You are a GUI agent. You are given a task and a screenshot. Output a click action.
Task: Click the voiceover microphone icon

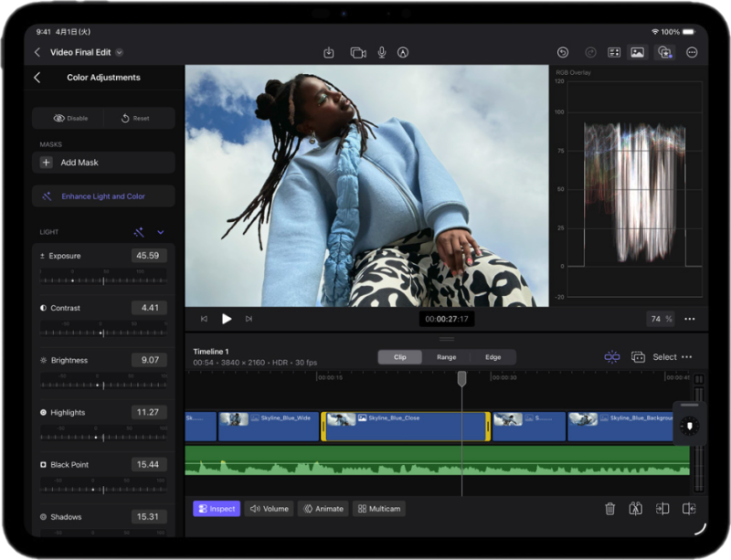point(382,53)
